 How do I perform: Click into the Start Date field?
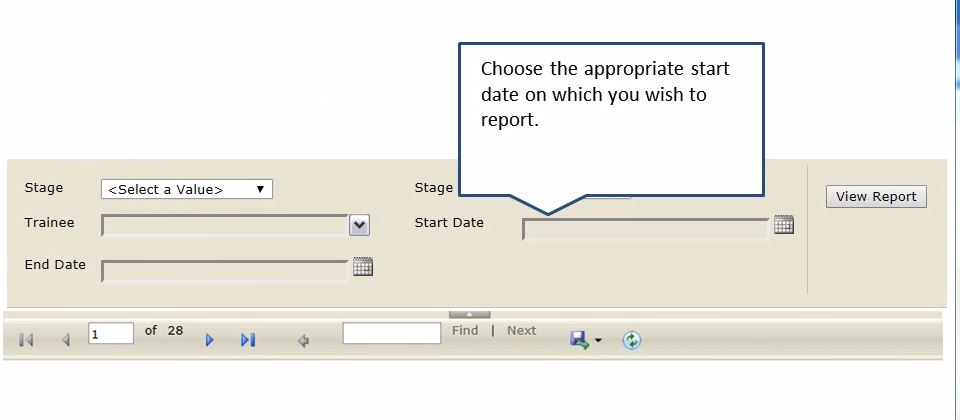(x=645, y=229)
